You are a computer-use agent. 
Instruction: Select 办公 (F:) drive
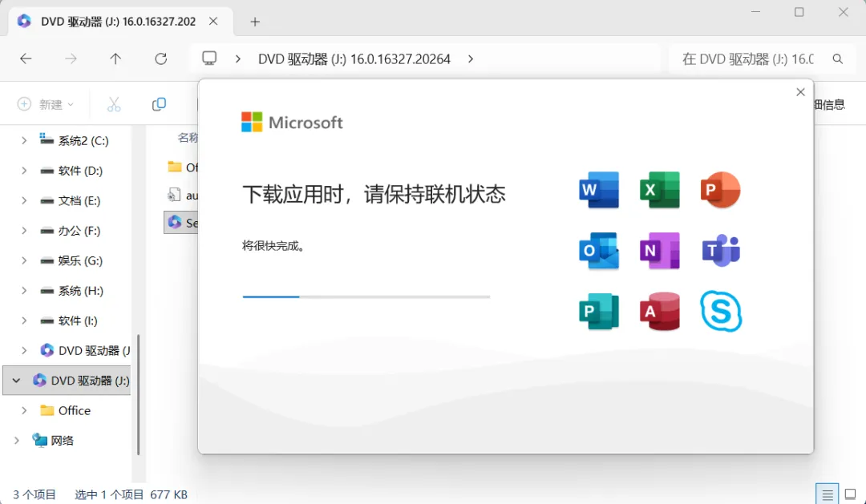(x=70, y=231)
